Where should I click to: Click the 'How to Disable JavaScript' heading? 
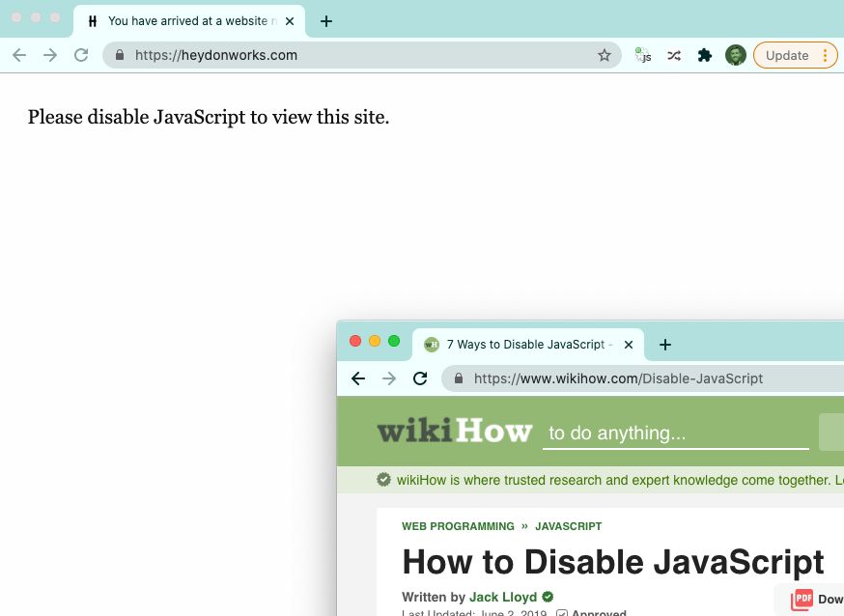tap(613, 562)
